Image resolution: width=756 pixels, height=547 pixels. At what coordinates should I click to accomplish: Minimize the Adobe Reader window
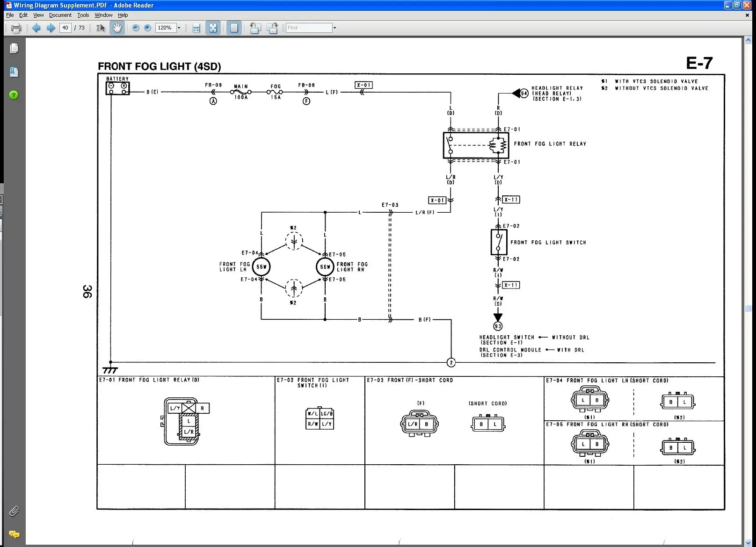click(x=728, y=5)
